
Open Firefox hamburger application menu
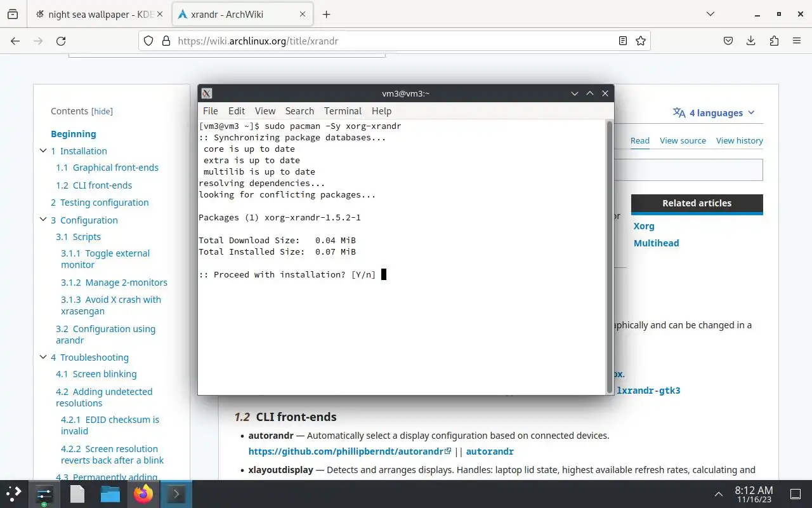797,41
